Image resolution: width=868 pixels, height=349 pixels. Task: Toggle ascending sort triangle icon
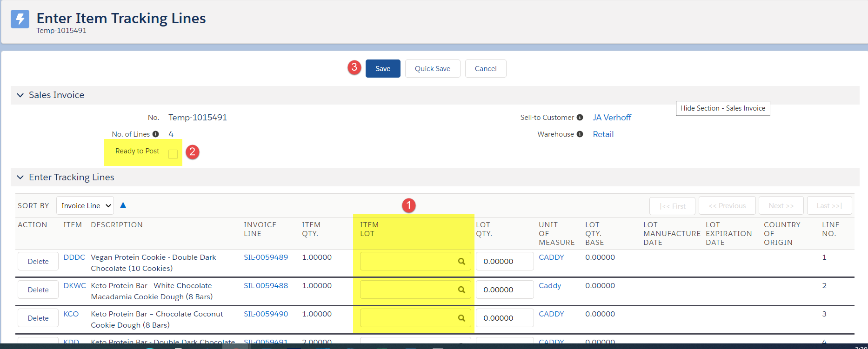123,205
